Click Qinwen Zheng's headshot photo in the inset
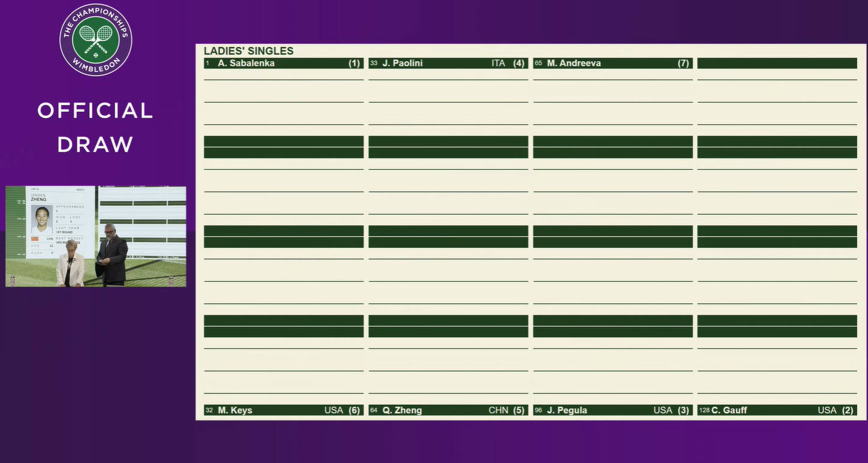 click(42, 220)
